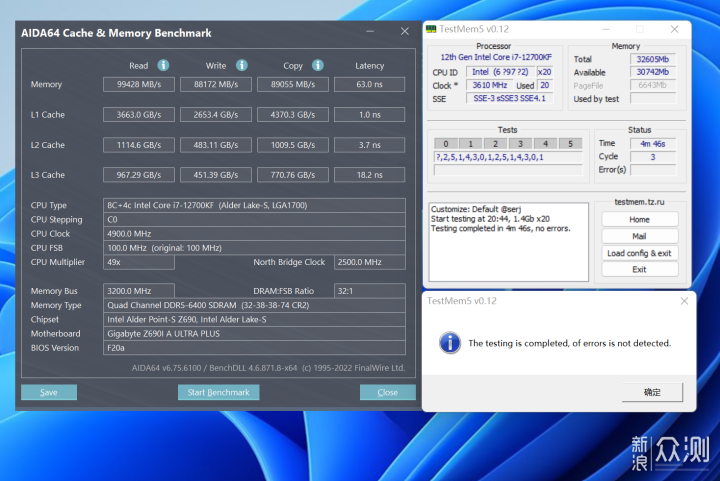Click SSE value field in TestMem5
Viewport: 720px width, 481px height.
[x=510, y=98]
